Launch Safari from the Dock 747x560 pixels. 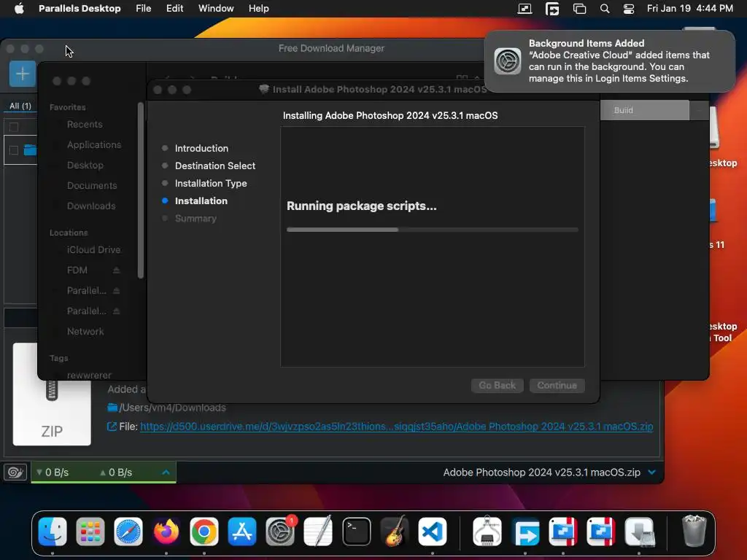click(x=128, y=532)
